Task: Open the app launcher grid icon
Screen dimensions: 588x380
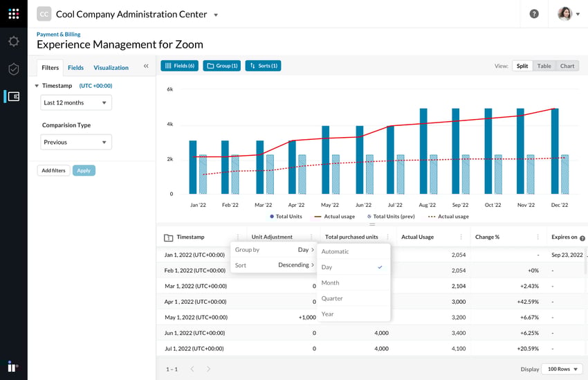Action: coord(13,14)
